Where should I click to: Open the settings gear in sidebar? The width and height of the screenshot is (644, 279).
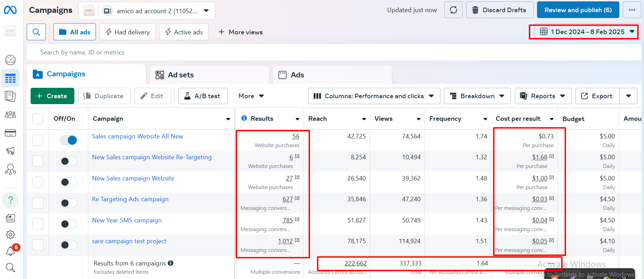pyautogui.click(x=10, y=235)
